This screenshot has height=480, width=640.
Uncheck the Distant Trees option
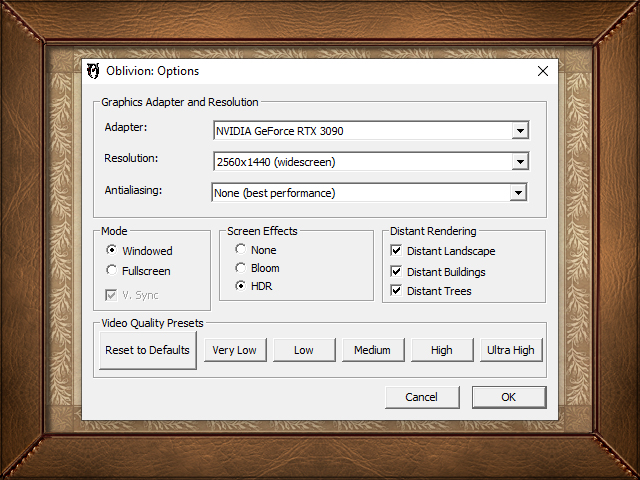tap(397, 291)
